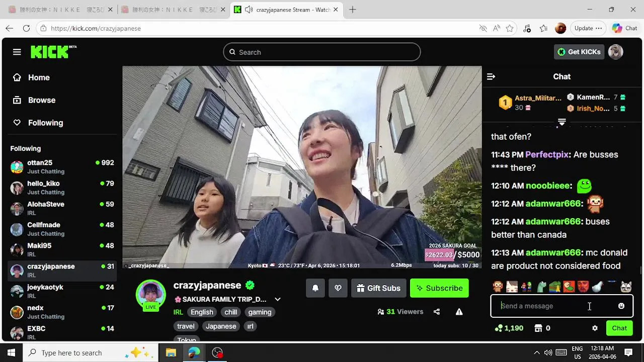
Task: Report stream with warning triangle icon
Action: point(459,312)
